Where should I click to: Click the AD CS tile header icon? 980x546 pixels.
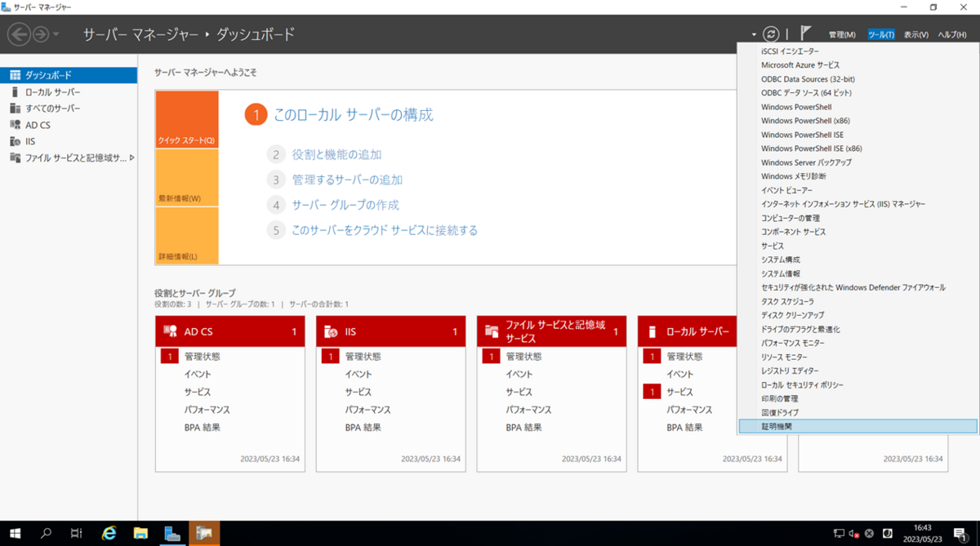click(170, 331)
